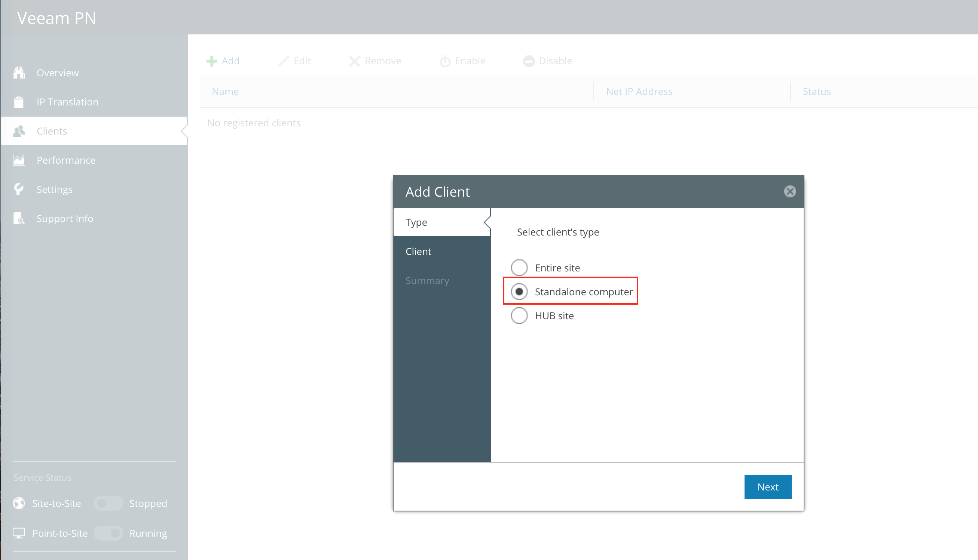Click the Edit toolbar label
Viewport: 978px width, 560px height.
[x=302, y=61]
